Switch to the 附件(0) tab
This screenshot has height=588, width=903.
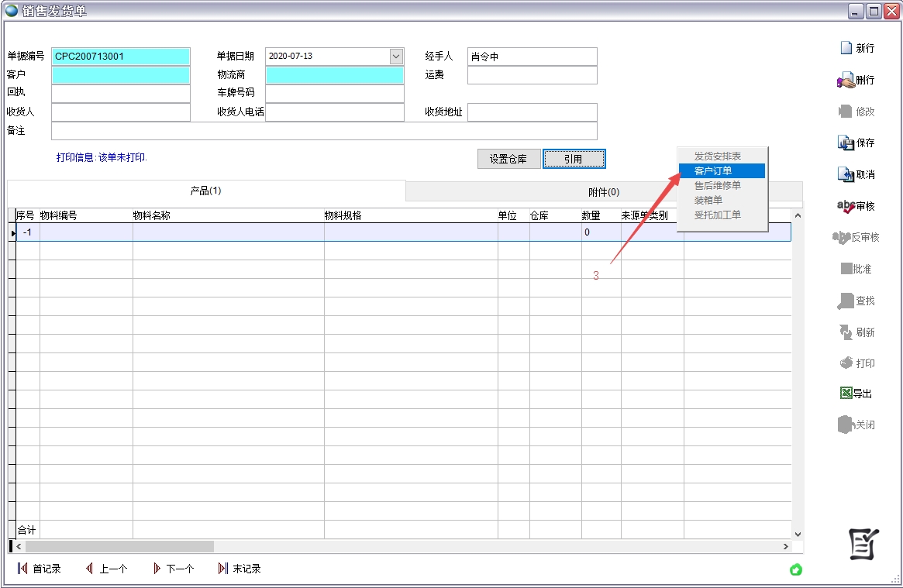pyautogui.click(x=605, y=191)
